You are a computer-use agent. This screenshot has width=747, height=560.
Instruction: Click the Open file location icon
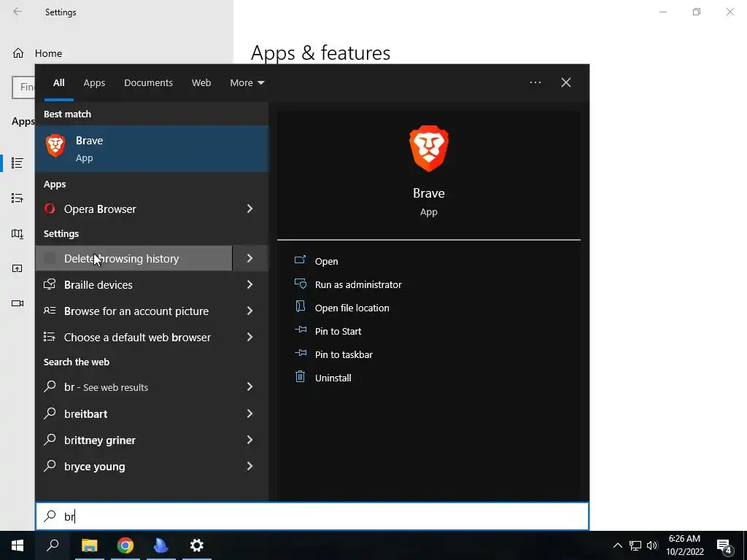coord(300,306)
